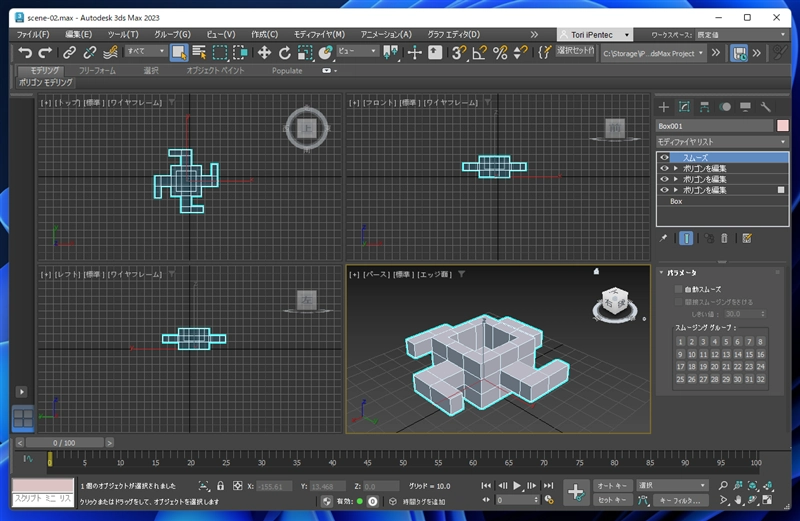800x521 pixels.
Task: Open the ワークスペース 既定値 dropdown
Action: click(x=741, y=35)
